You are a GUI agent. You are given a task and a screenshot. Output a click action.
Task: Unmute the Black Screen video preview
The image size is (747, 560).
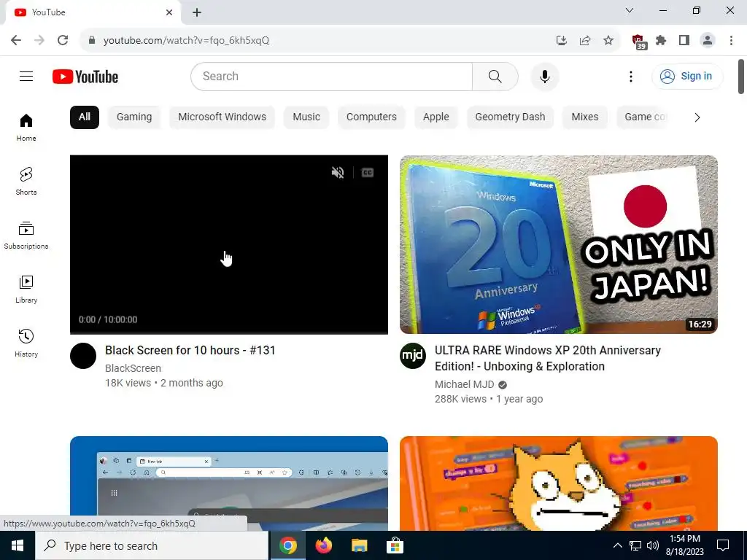tap(338, 172)
